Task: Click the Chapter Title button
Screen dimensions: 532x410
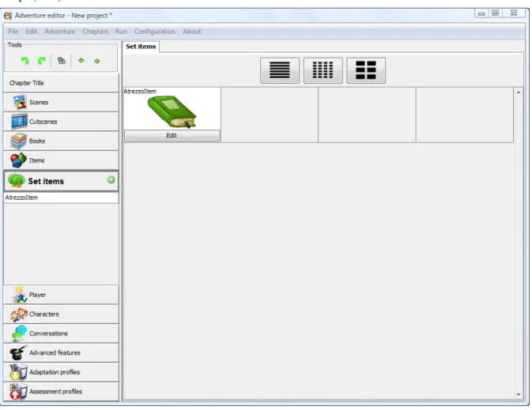Action: [61, 83]
